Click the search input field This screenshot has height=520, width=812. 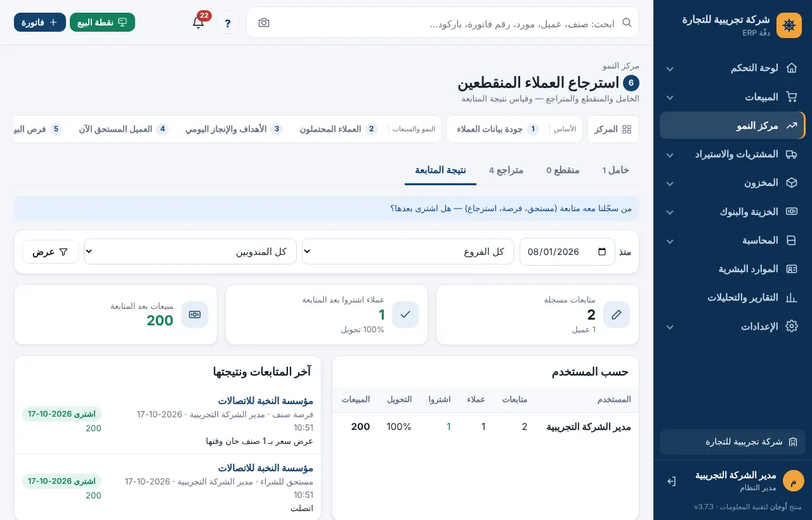click(x=443, y=23)
